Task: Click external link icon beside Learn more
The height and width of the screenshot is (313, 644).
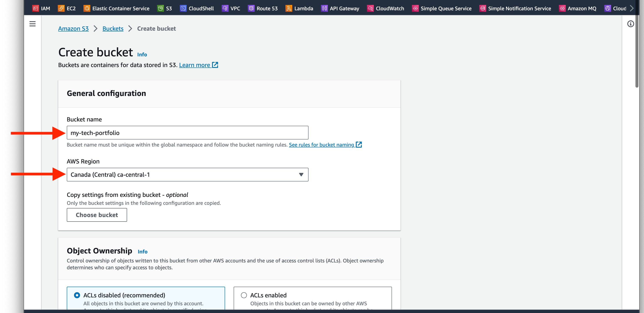Action: pyautogui.click(x=215, y=65)
